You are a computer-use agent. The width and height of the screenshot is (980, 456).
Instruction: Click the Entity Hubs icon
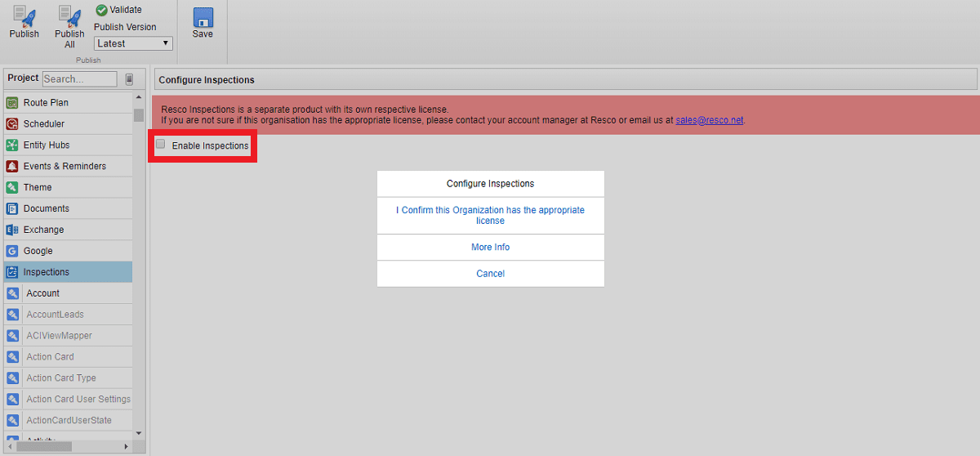(12, 145)
